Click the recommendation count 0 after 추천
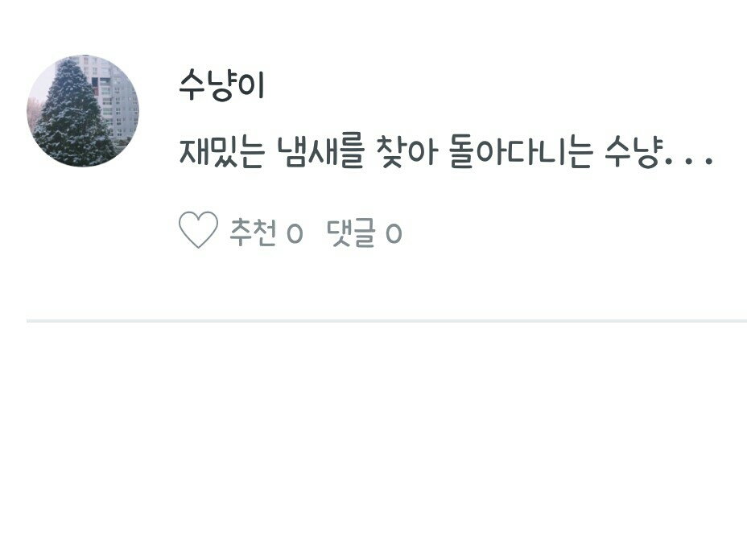 (x=295, y=233)
